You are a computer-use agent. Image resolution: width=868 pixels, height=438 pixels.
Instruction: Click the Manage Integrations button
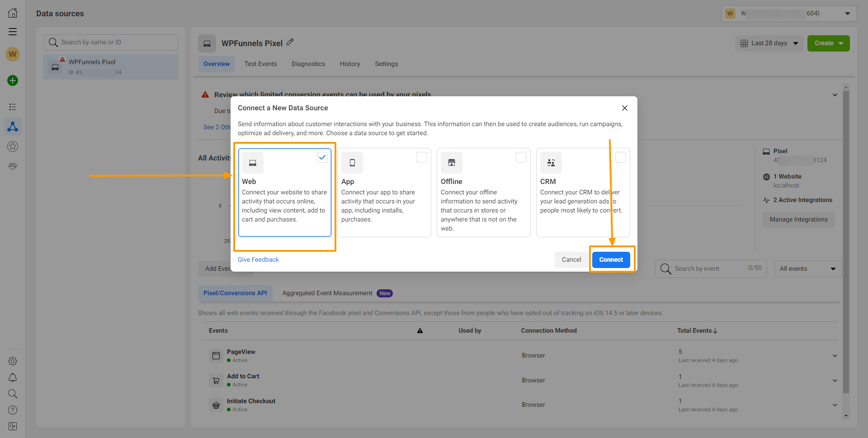(x=799, y=220)
